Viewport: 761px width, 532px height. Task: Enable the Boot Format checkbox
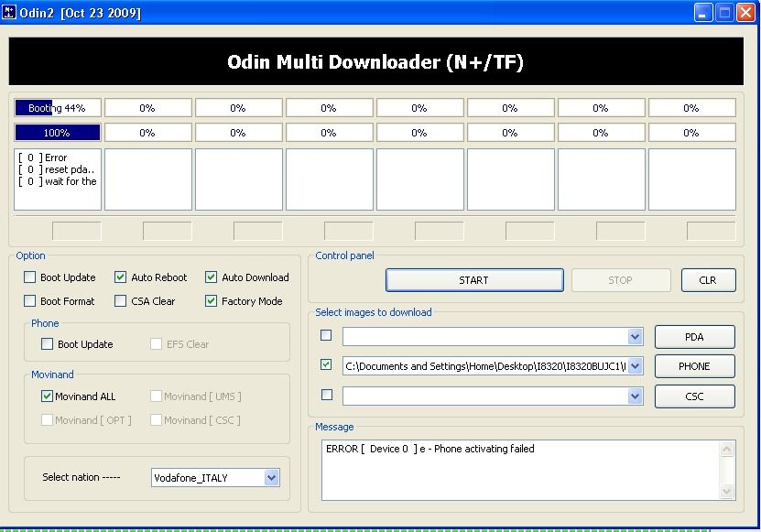tap(29, 301)
